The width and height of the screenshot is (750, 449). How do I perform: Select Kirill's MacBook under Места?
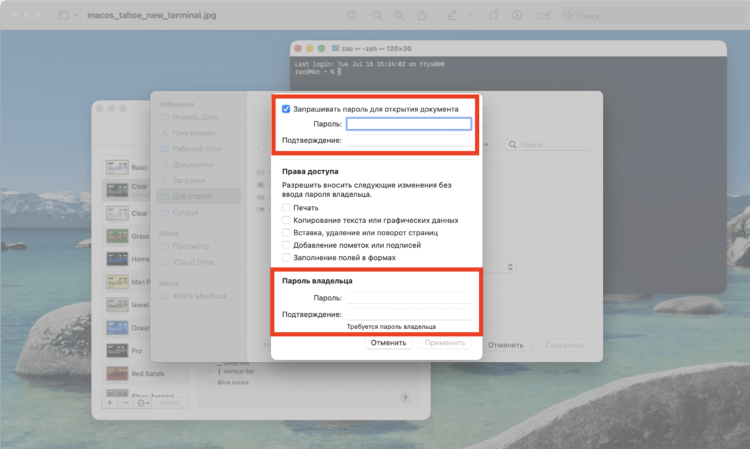click(203, 296)
